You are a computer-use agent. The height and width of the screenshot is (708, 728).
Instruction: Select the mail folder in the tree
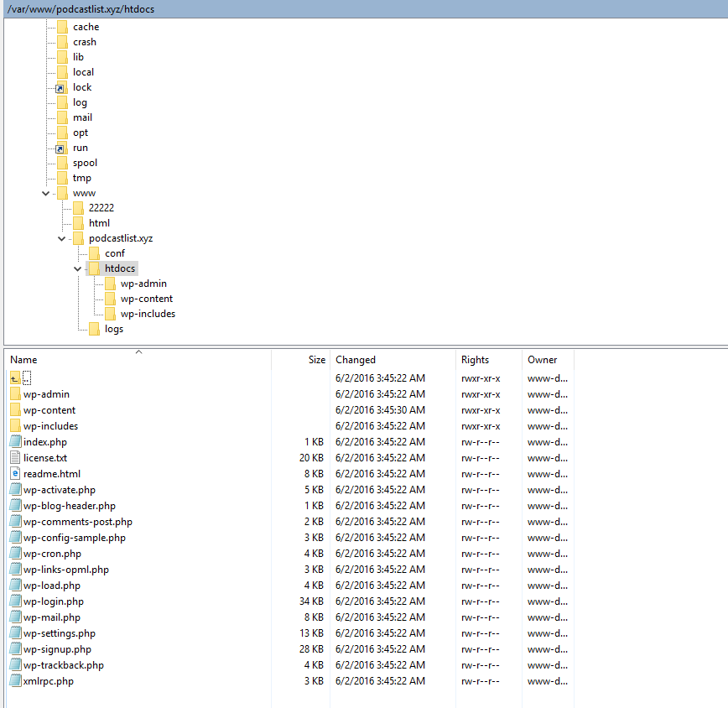82,117
